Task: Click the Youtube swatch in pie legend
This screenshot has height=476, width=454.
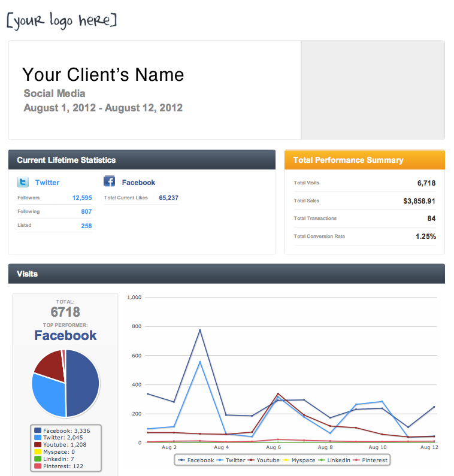Action: (x=38, y=444)
